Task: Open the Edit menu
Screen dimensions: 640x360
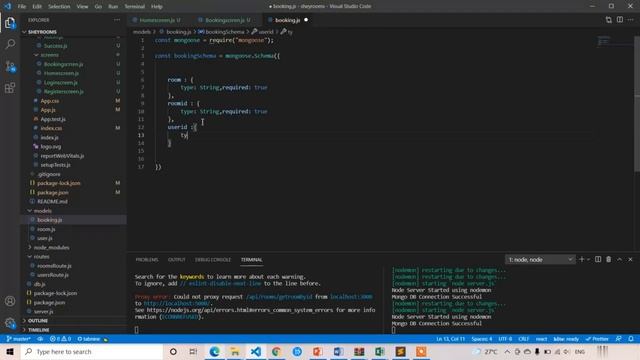Action: pos(37,7)
